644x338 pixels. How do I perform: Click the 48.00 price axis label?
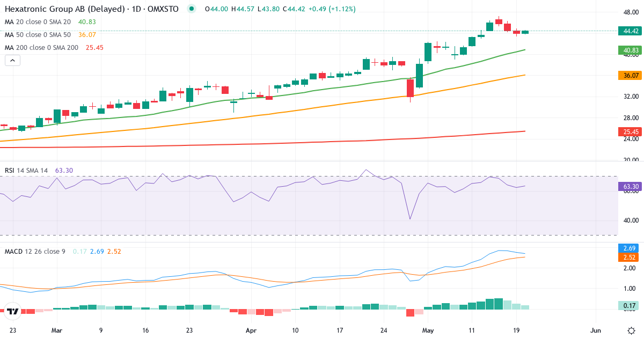pos(631,12)
